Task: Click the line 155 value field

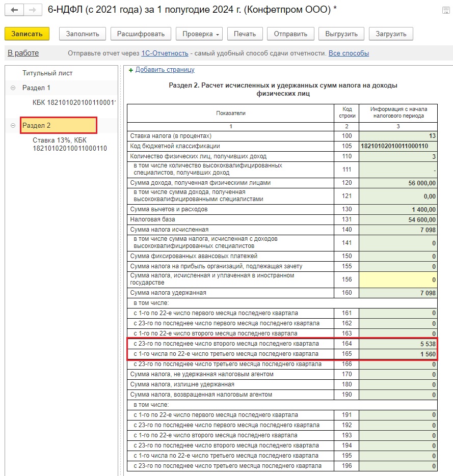Action: pyautogui.click(x=398, y=266)
